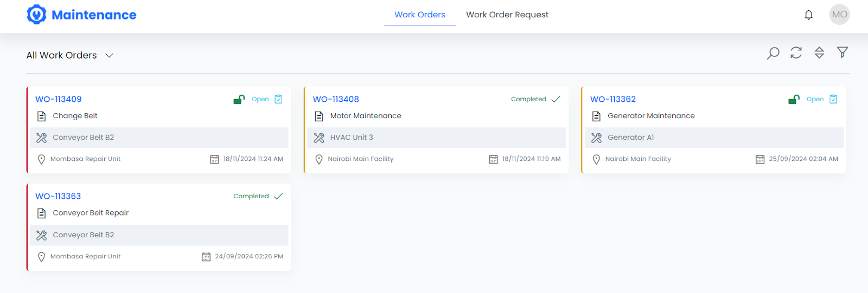Screen dimensions: 868x293
Task: Click the Open status on WO-113362
Action: tap(815, 99)
